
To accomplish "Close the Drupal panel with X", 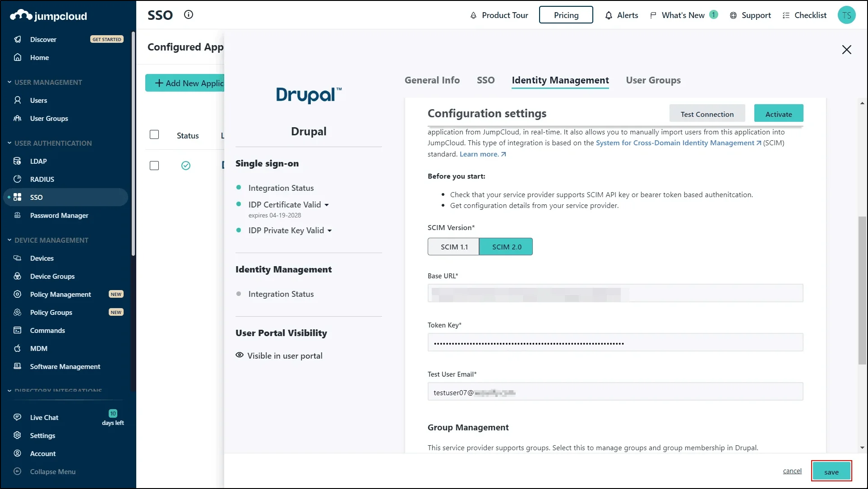I will tap(847, 50).
